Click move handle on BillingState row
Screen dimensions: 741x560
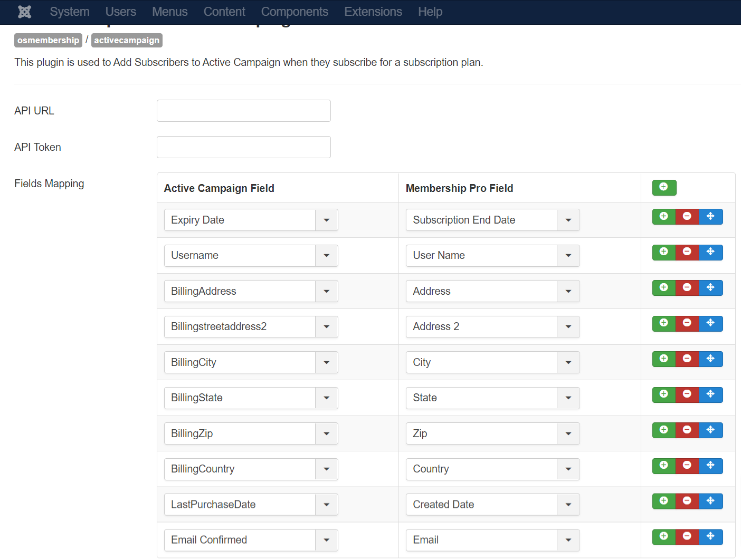coord(710,394)
